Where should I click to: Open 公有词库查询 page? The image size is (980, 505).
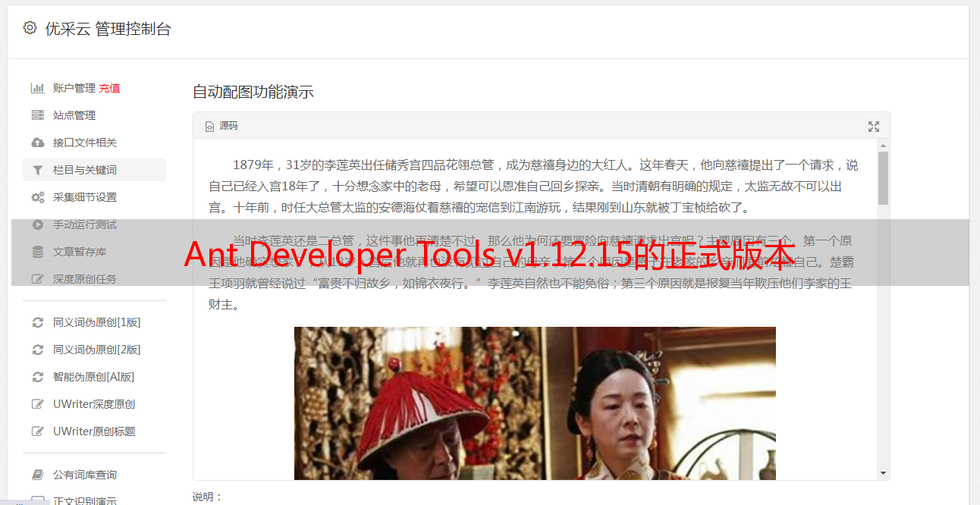85,475
